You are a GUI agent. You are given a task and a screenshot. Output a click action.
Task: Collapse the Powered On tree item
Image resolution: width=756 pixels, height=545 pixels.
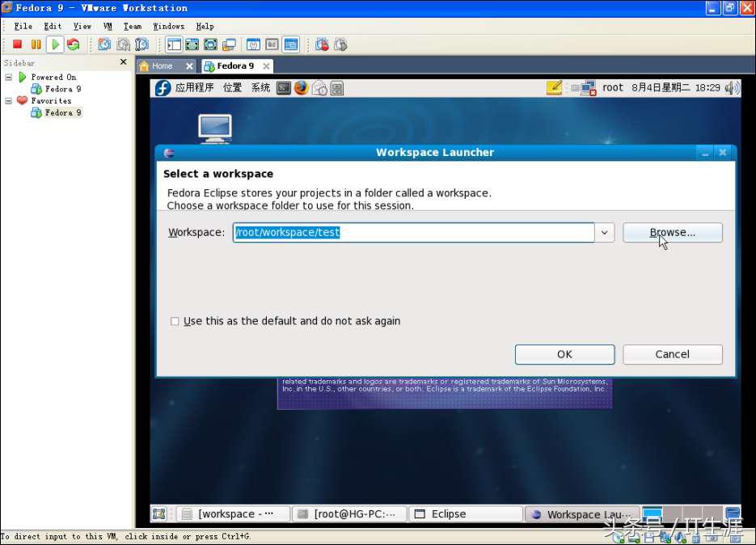point(6,77)
